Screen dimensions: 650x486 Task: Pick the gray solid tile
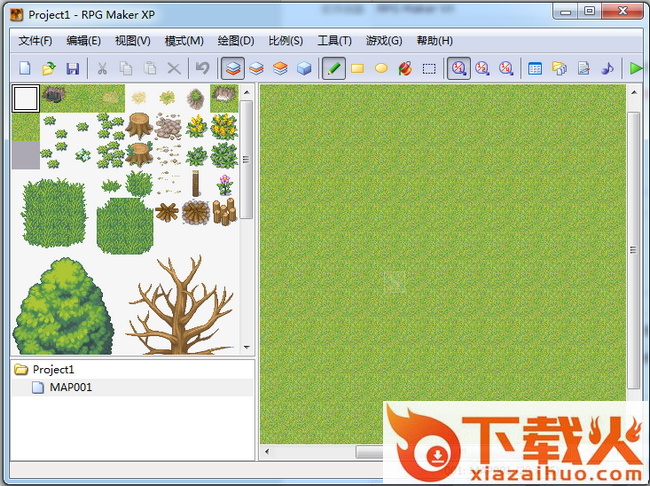[x=26, y=155]
